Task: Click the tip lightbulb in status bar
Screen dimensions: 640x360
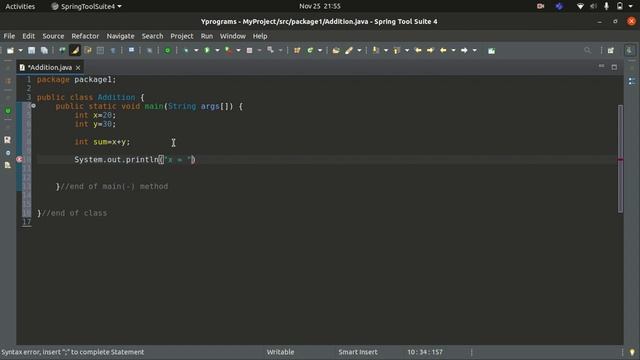Action: coord(632,352)
